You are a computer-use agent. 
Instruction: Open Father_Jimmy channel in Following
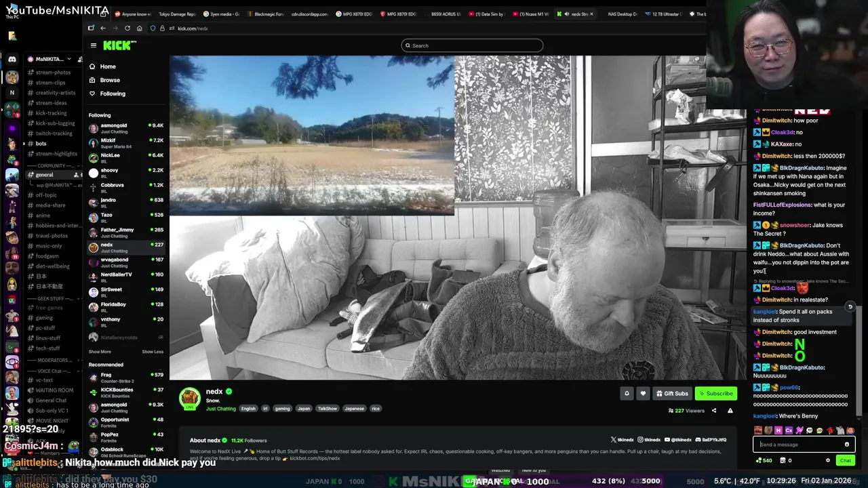click(126, 232)
